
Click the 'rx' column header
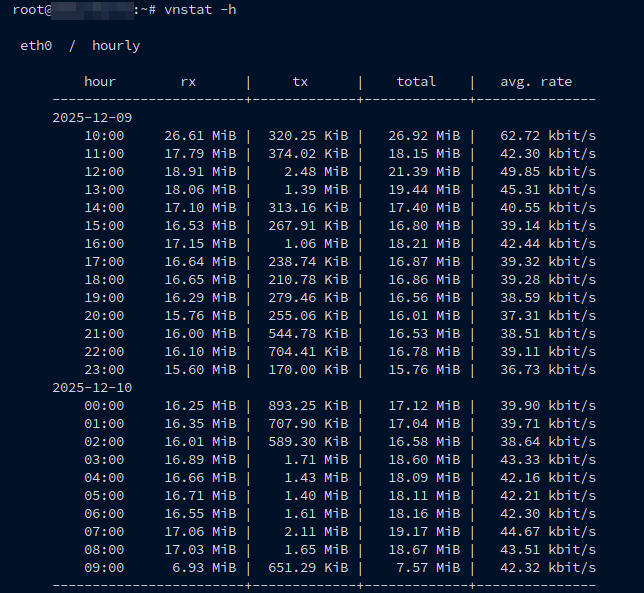[x=188, y=82]
